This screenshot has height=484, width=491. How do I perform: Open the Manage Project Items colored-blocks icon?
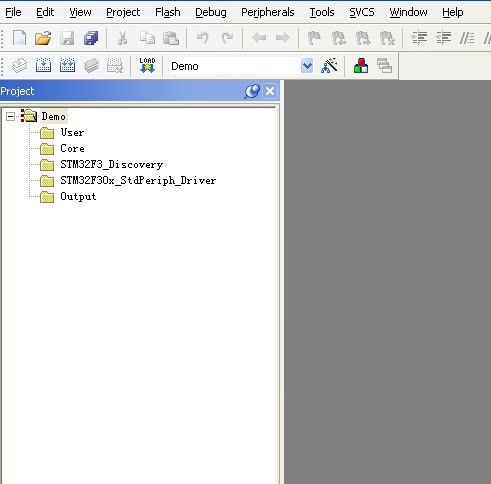(x=361, y=65)
